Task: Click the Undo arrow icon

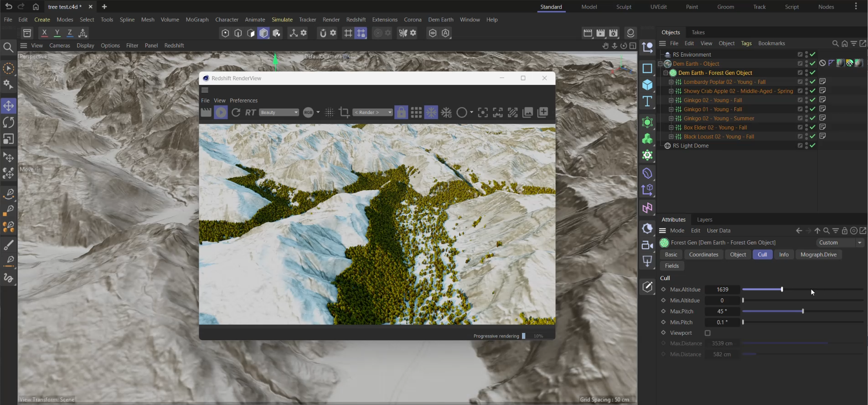Action: click(9, 6)
